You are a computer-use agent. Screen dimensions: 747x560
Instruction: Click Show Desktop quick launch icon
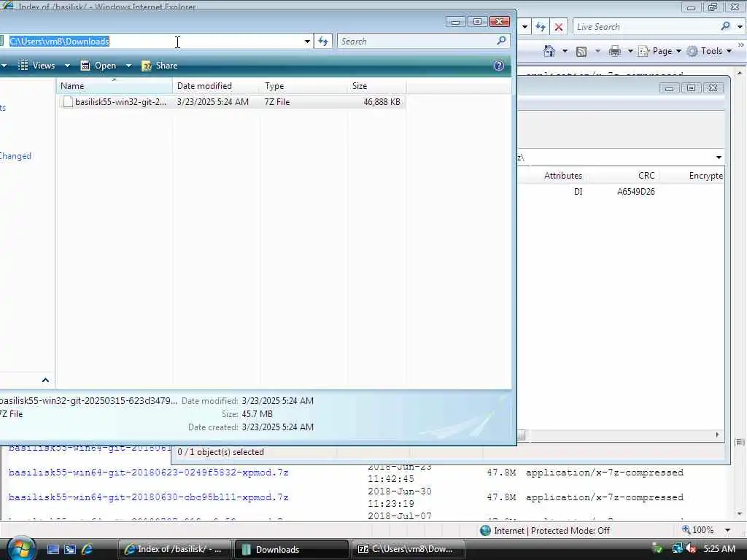pos(53,550)
